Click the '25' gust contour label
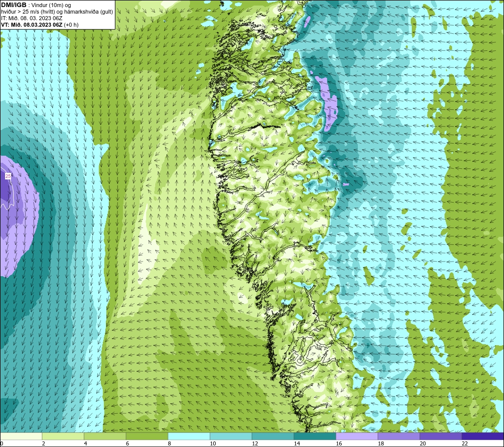This screenshot has width=504, height=447. 8,176
